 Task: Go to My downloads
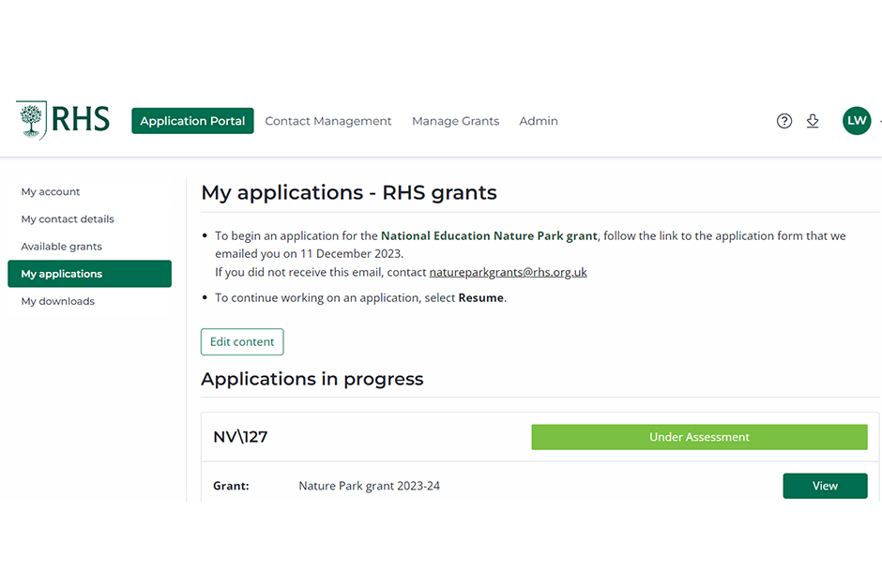(58, 301)
